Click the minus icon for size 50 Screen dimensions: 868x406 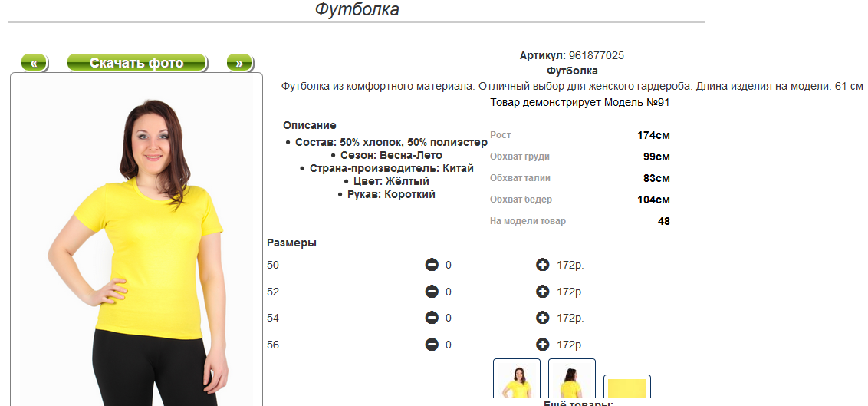click(x=432, y=265)
